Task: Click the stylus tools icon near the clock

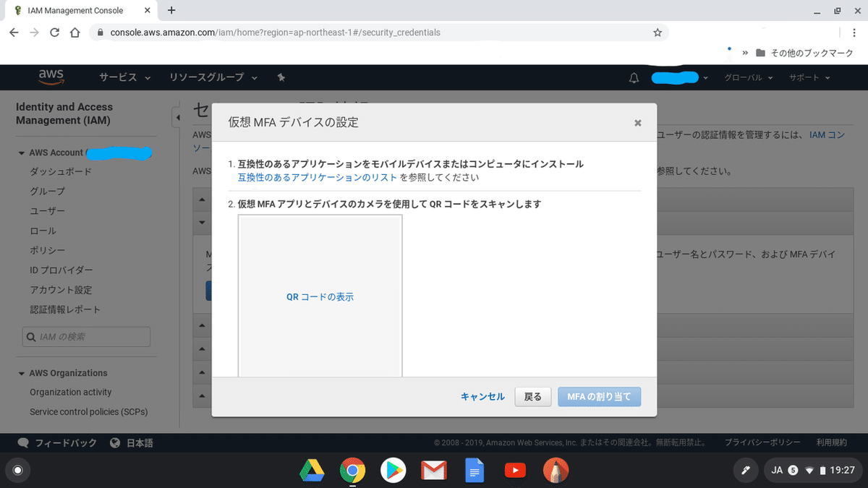Action: pos(746,470)
